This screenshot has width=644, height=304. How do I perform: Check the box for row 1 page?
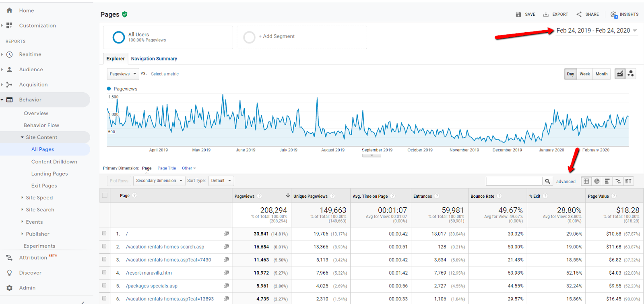click(104, 233)
